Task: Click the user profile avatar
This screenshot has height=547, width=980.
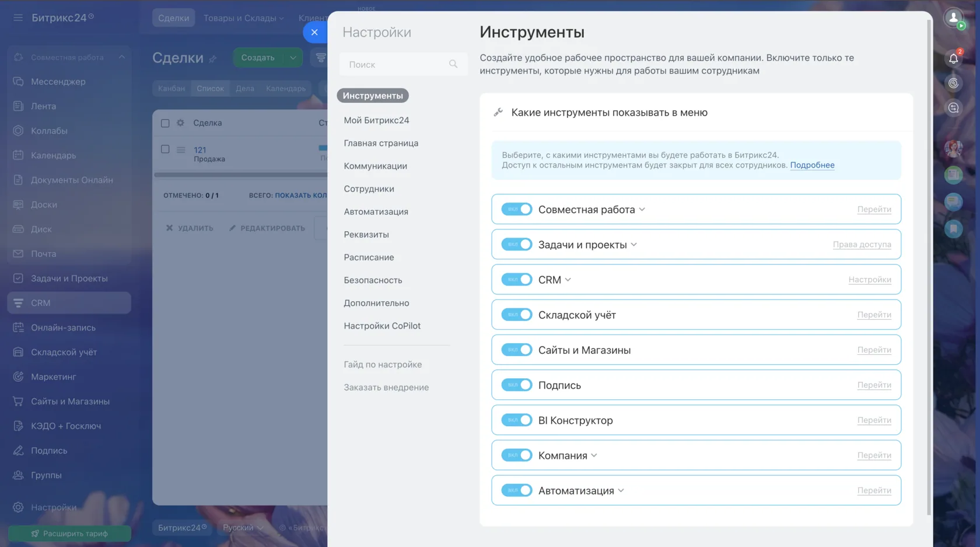Action: click(953, 18)
